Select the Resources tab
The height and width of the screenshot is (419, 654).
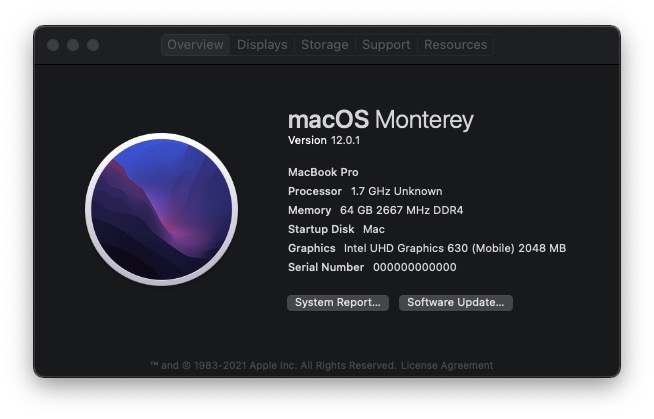click(x=455, y=45)
